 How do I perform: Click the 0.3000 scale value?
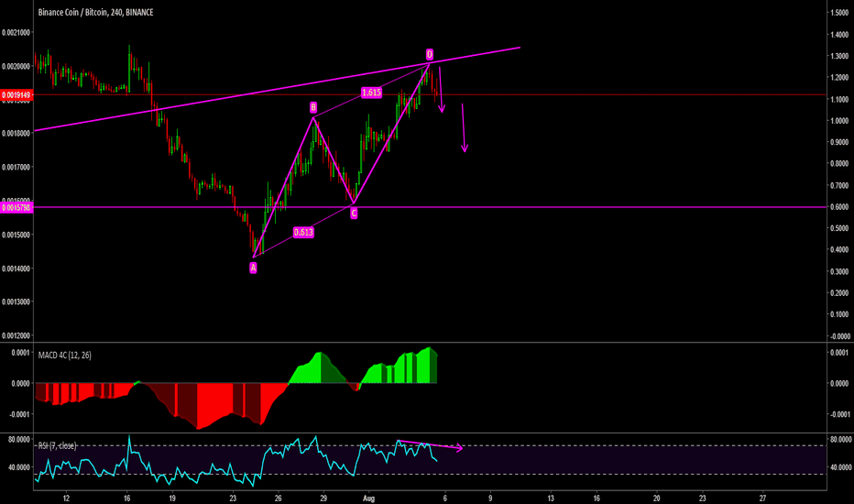(839, 271)
